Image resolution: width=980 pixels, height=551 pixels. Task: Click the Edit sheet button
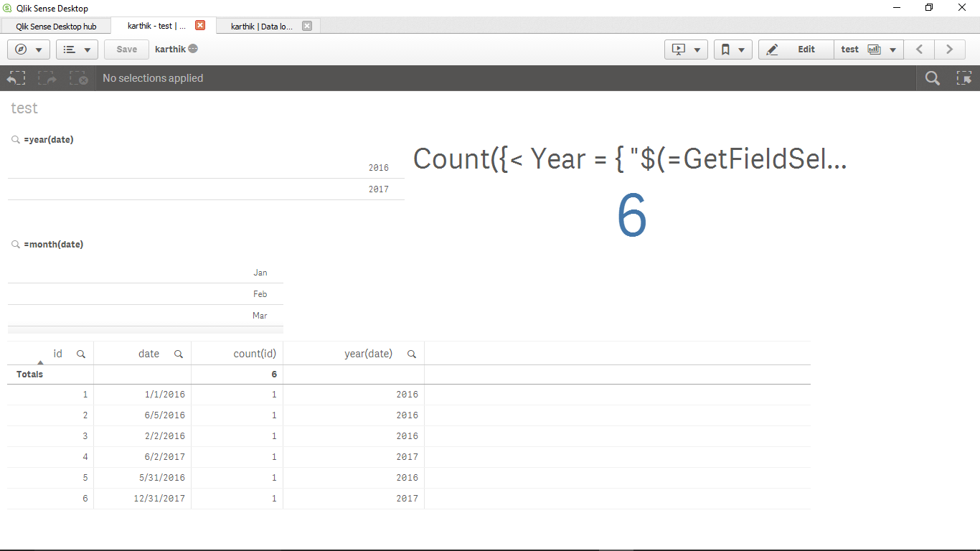(x=796, y=50)
